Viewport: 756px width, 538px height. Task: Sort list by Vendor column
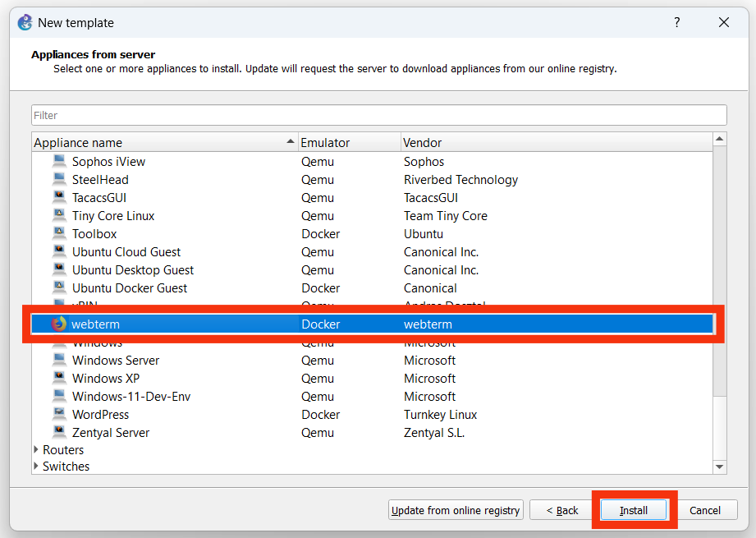554,143
